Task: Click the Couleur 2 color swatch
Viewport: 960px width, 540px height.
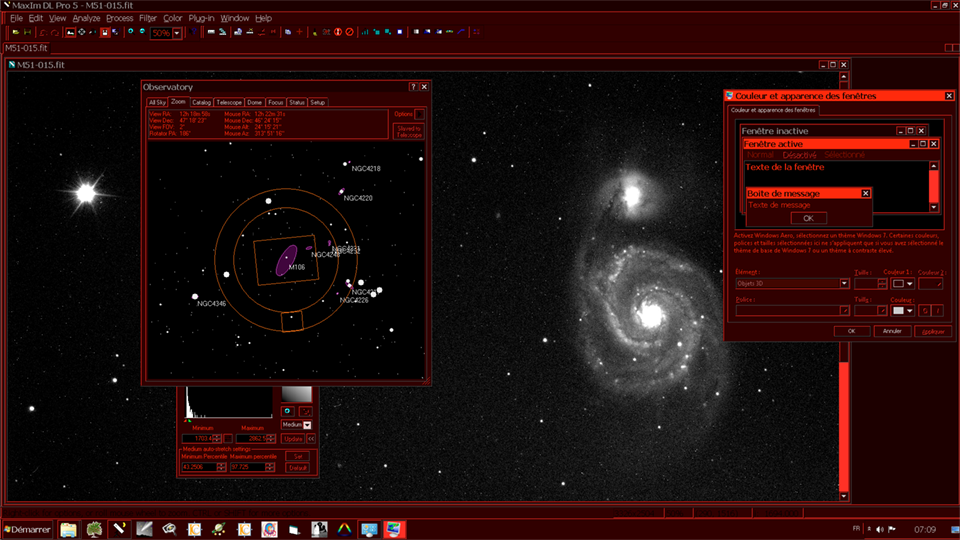Action: tap(931, 283)
